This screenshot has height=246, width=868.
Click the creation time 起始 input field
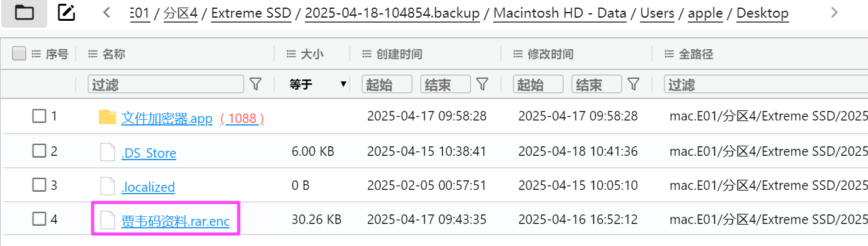(387, 84)
